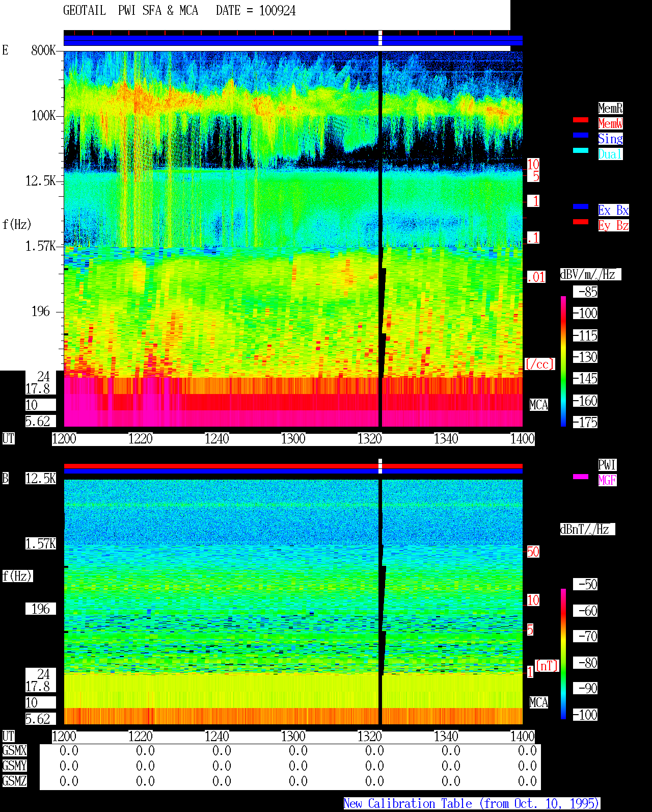The height and width of the screenshot is (812, 652).
Task: Click the -50 magnetic colorbar value
Action: [585, 584]
